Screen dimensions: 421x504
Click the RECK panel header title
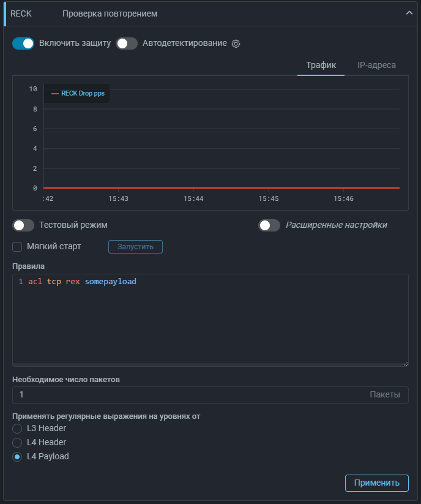coord(21,13)
